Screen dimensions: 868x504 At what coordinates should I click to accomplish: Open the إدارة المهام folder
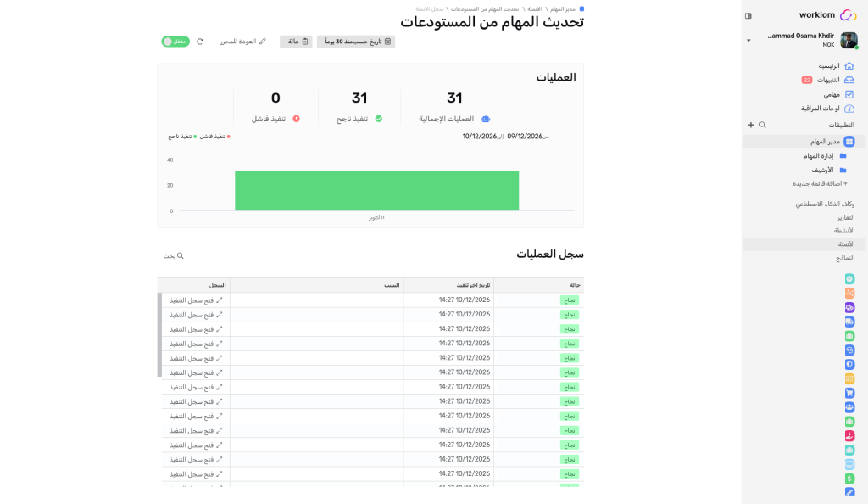click(x=825, y=156)
